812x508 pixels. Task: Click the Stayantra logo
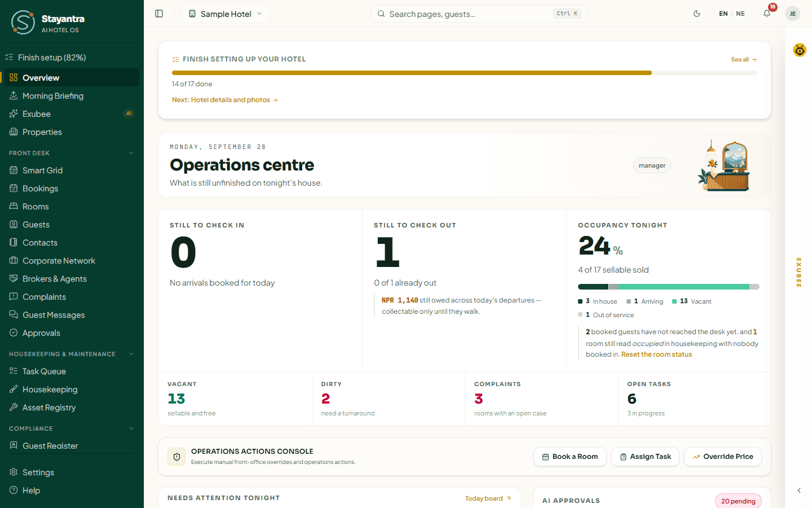coord(47,23)
